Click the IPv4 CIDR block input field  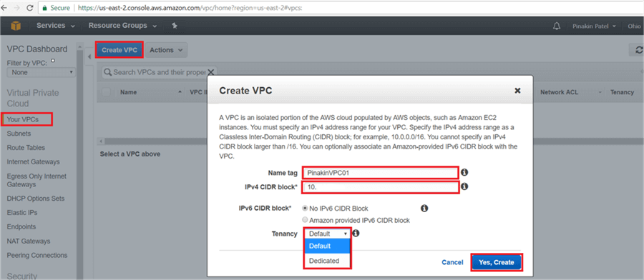coord(381,187)
